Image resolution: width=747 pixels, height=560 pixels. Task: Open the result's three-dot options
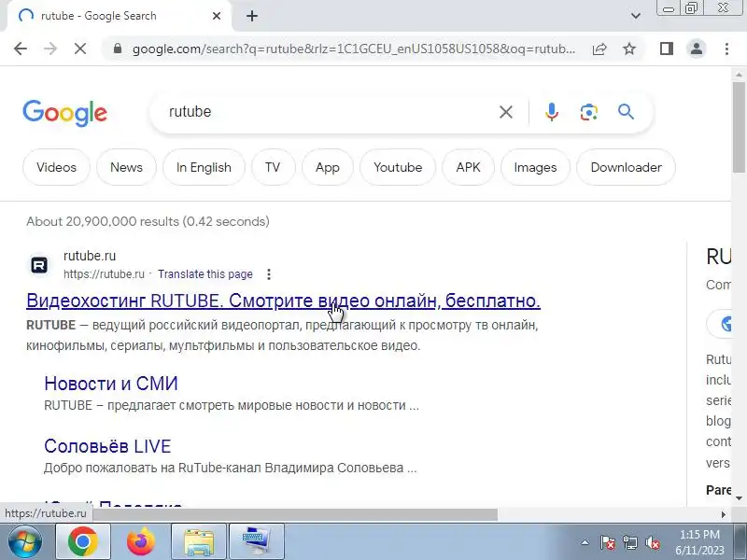point(269,274)
